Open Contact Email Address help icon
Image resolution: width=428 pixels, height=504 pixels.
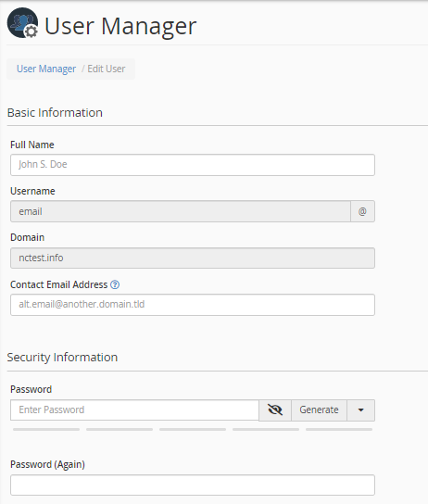tap(115, 284)
